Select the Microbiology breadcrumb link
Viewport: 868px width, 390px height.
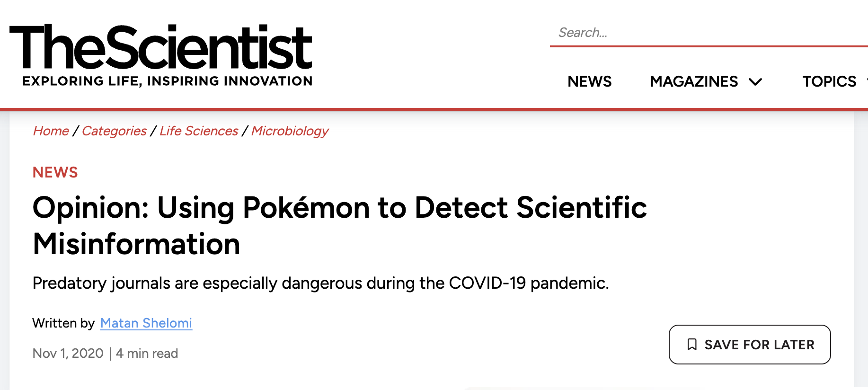tap(290, 131)
